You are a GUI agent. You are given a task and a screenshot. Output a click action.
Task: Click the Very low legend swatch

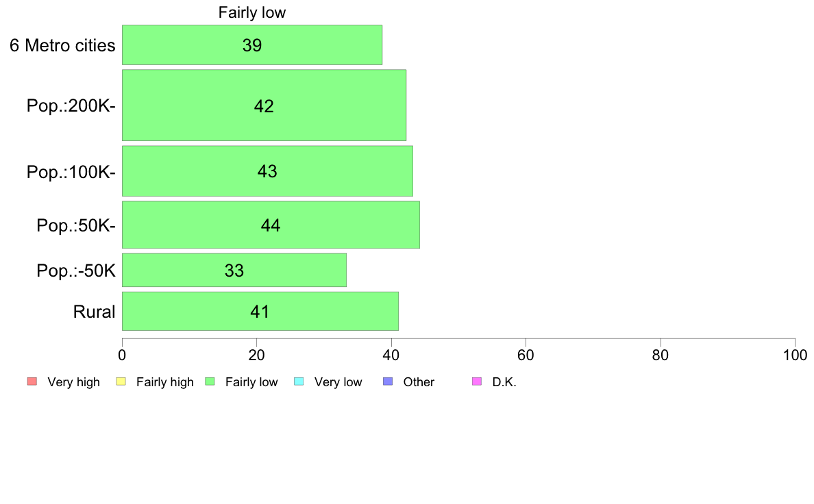tap(298, 381)
